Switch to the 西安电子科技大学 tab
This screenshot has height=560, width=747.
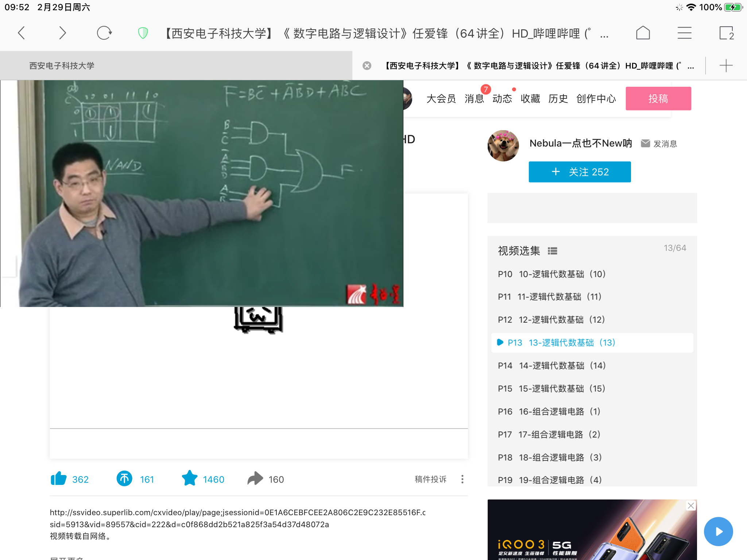pyautogui.click(x=62, y=66)
